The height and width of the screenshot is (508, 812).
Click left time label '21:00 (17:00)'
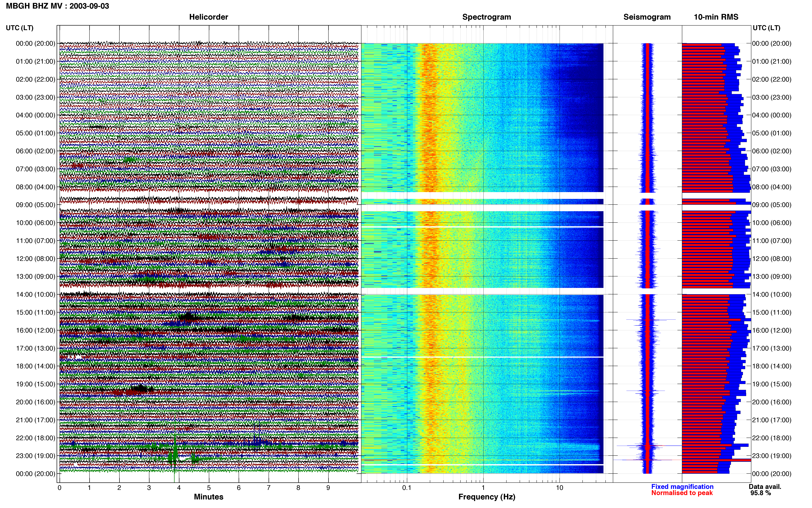coord(36,420)
